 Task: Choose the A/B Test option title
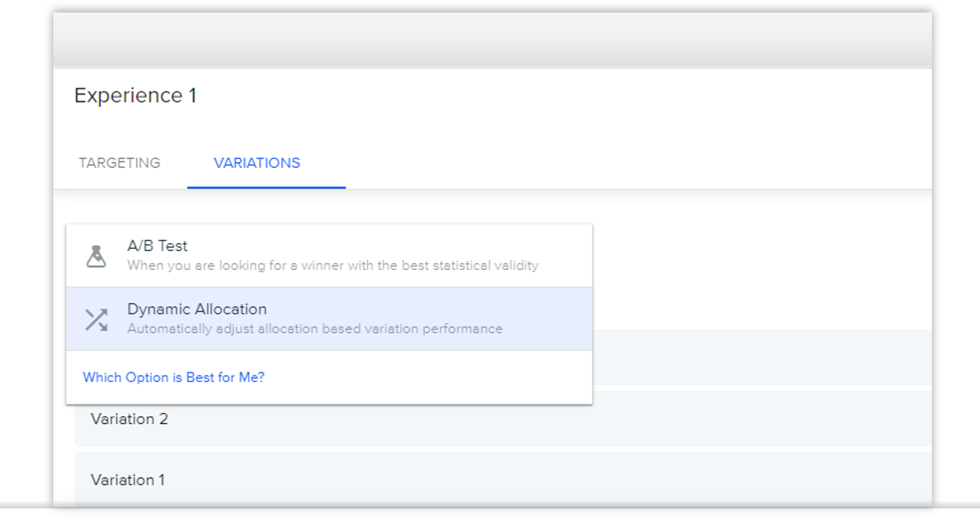(x=157, y=246)
